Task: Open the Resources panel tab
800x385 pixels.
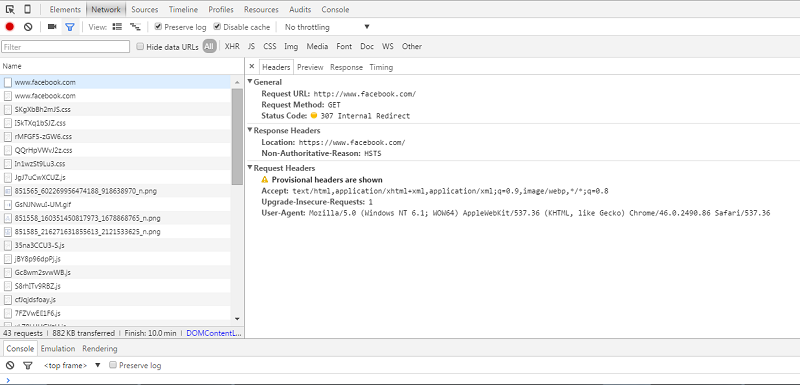Action: 261,9
